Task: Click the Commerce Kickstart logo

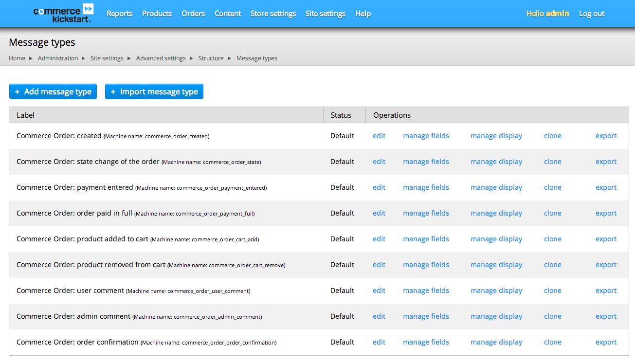Action: tap(63, 14)
